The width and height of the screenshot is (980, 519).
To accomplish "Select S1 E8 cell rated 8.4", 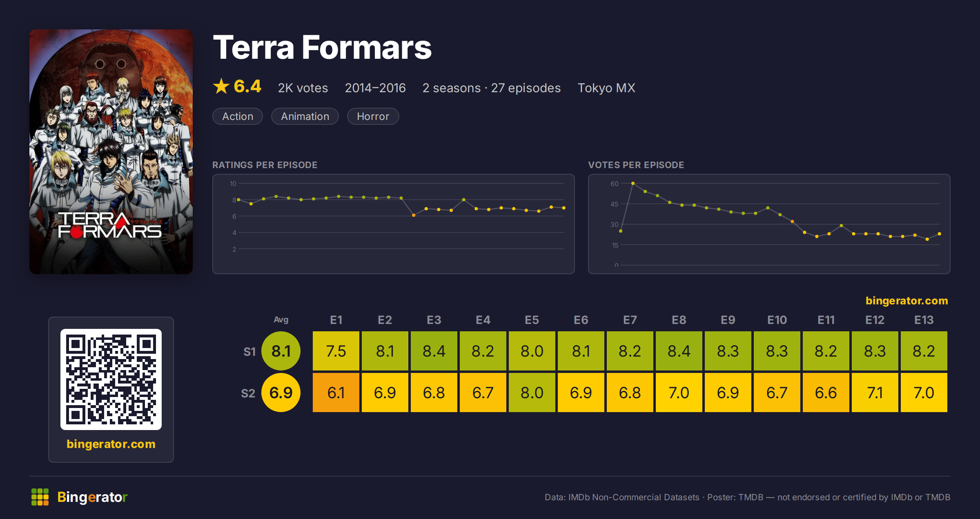I will [679, 351].
